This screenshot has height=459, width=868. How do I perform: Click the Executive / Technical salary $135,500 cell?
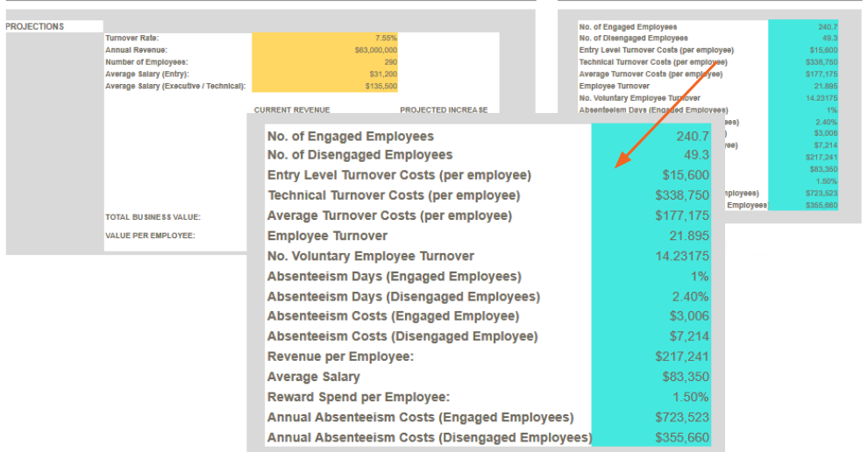tap(325, 86)
